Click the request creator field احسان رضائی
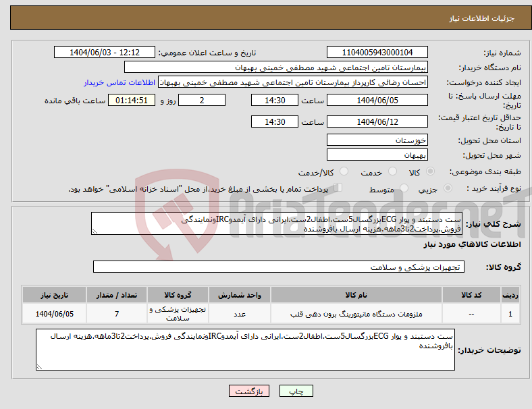Viewport: 532px width, 409px height. [293, 82]
